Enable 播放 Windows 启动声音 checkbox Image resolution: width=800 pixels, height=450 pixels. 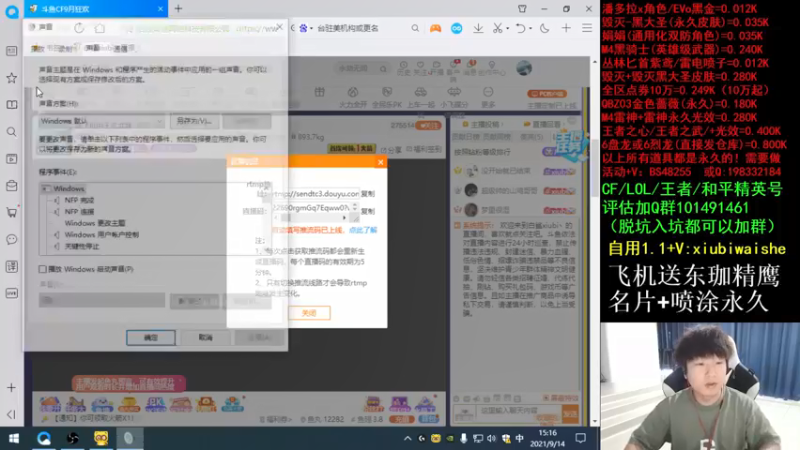[x=42, y=269]
